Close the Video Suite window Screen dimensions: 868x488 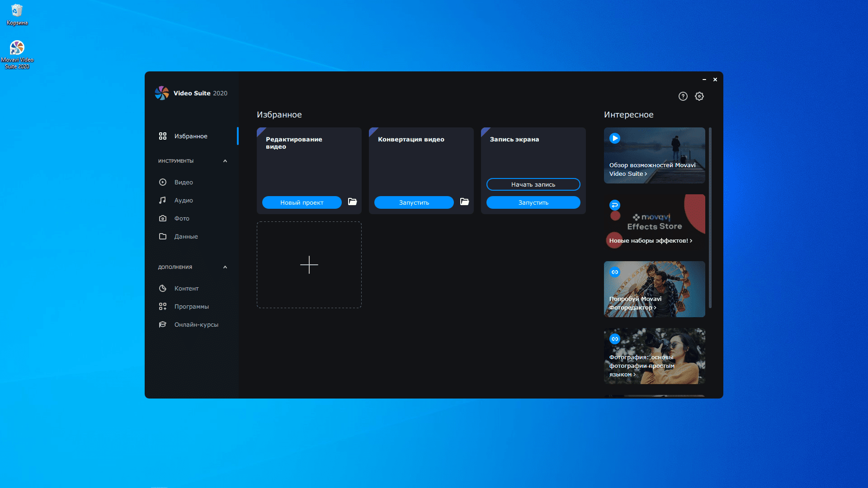[x=715, y=80]
